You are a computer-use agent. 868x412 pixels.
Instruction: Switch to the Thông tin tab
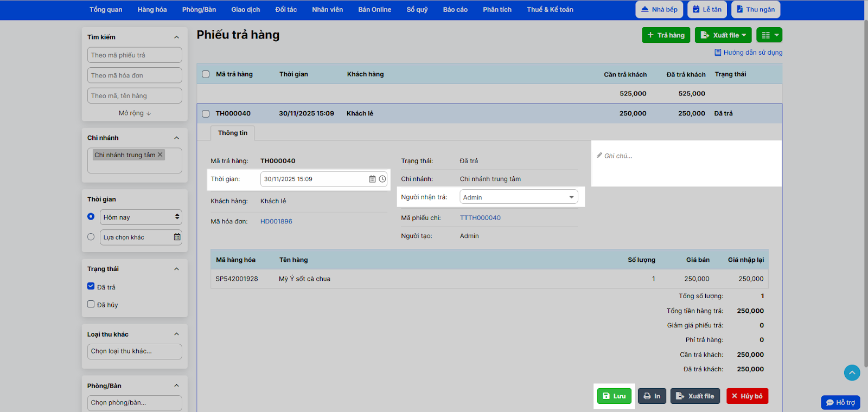coord(233,133)
